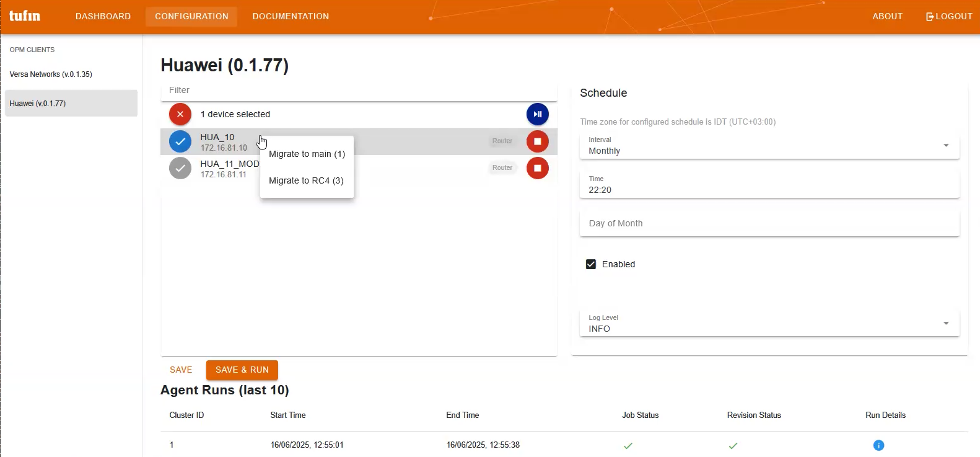Clear device selection with red X icon
Viewport: 980px width, 457px height.
[180, 114]
